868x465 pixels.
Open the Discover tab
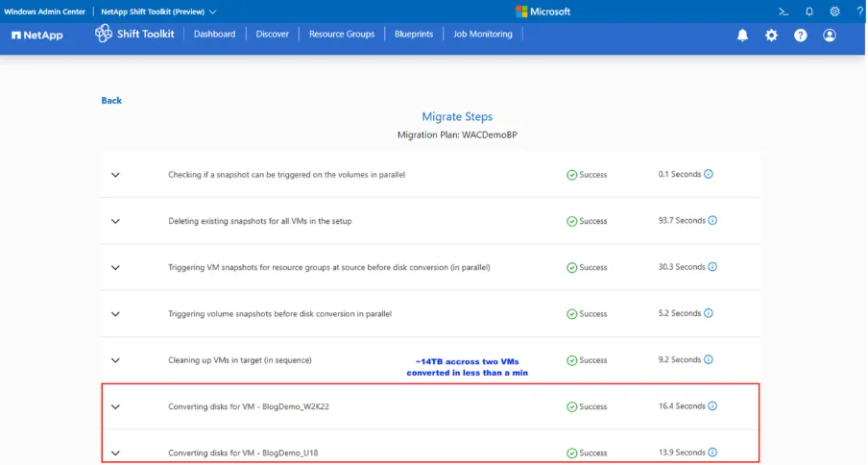(273, 35)
